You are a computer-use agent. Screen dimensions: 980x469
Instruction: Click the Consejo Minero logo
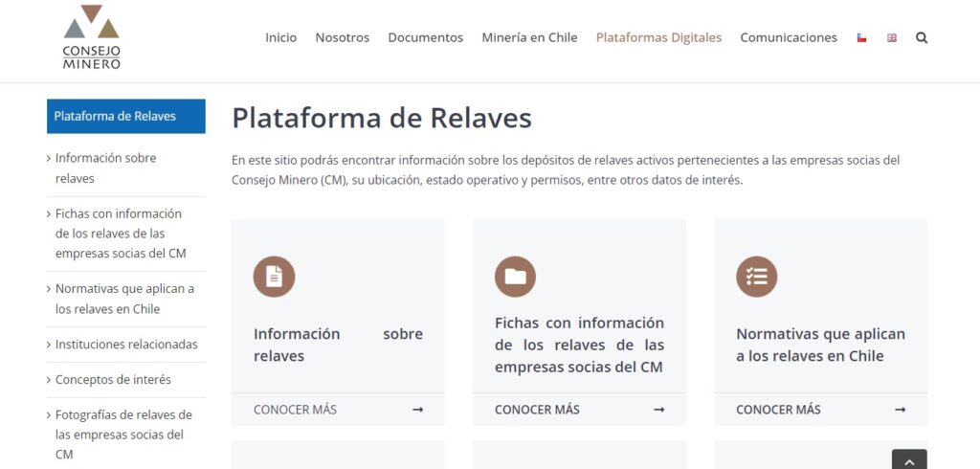coord(91,37)
